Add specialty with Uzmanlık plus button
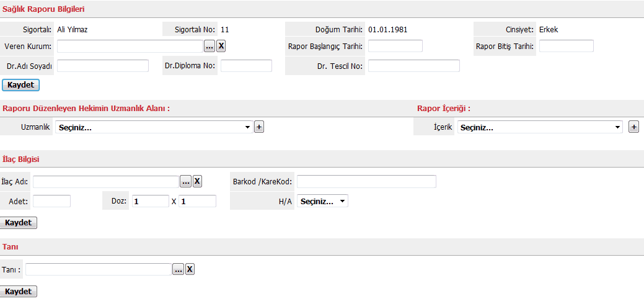The image size is (644, 301). tap(259, 127)
